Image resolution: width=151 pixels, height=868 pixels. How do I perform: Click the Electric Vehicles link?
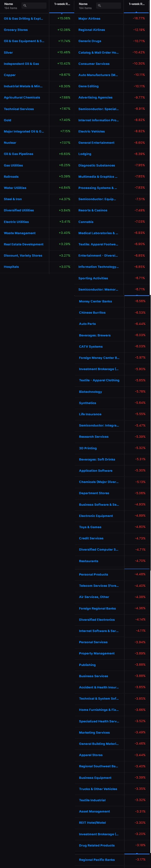click(x=92, y=131)
